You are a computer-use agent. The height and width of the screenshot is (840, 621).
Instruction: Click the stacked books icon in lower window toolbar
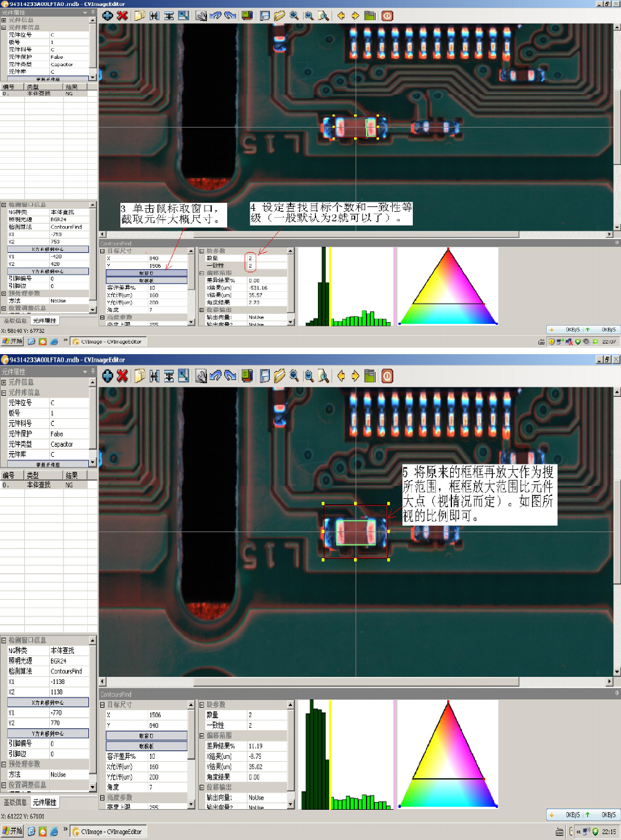tap(247, 376)
